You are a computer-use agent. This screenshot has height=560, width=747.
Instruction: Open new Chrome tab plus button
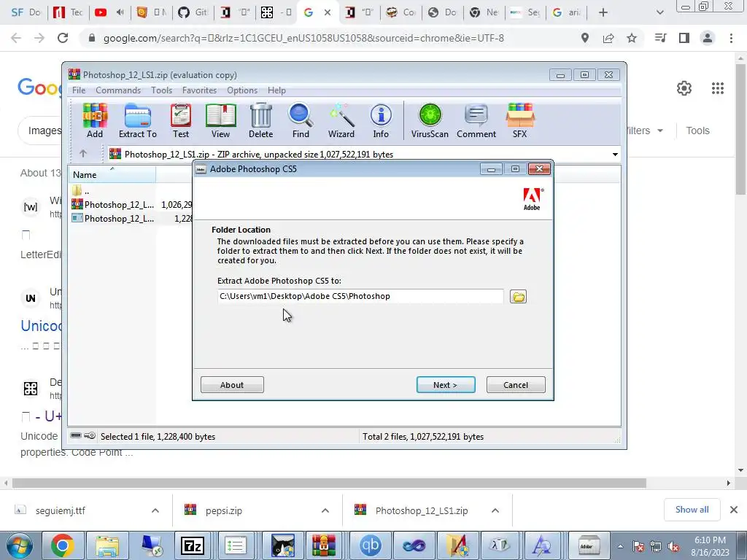coord(603,12)
